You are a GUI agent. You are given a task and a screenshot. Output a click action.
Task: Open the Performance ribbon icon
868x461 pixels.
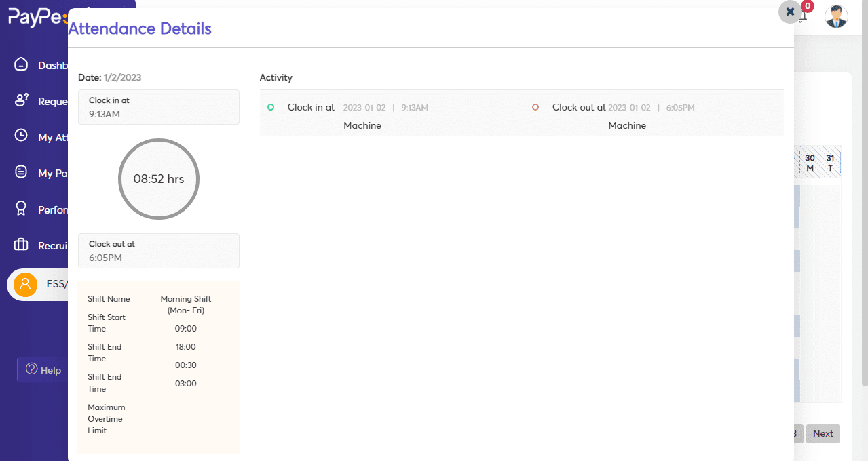(21, 209)
